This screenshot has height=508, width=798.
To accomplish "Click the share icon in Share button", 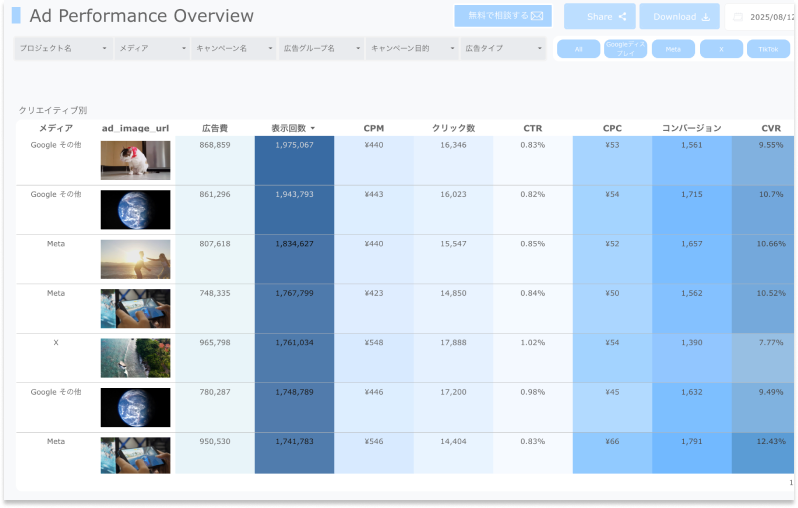I will [622, 17].
